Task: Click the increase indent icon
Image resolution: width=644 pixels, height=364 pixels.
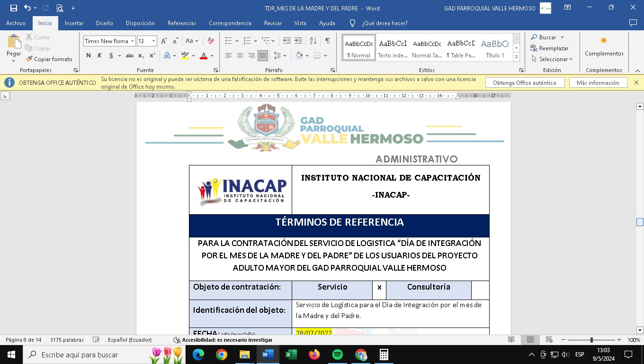Action: click(298, 41)
